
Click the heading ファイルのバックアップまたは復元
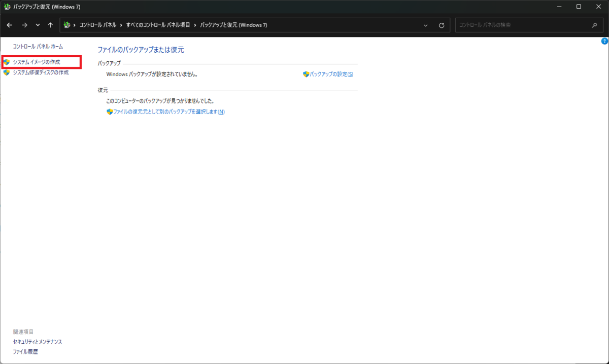click(141, 50)
